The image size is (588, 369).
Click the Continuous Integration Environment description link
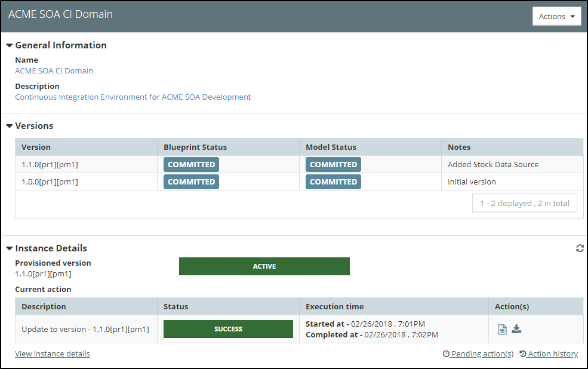[133, 97]
